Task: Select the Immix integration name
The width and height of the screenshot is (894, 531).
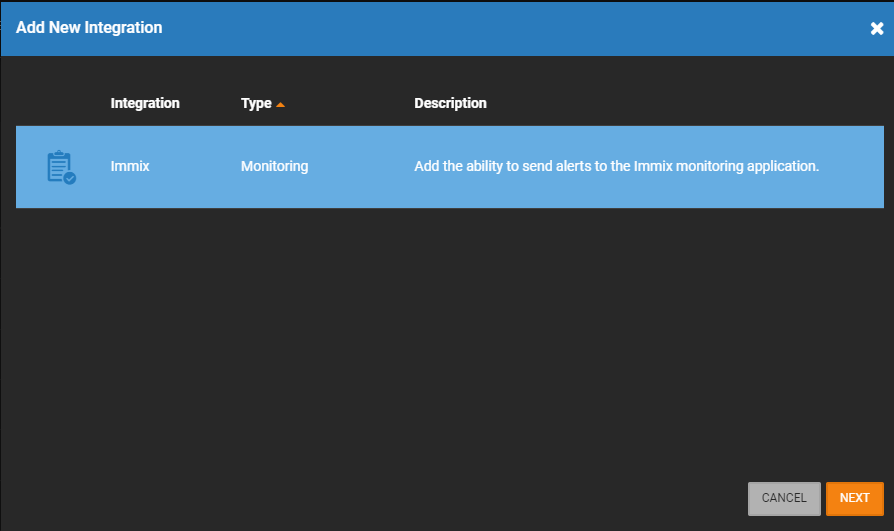Action: point(130,166)
